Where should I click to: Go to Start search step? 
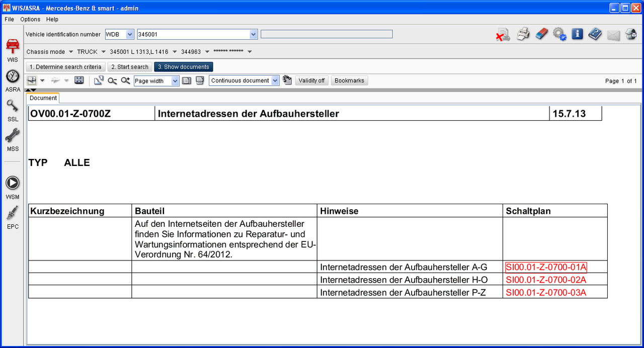click(130, 67)
